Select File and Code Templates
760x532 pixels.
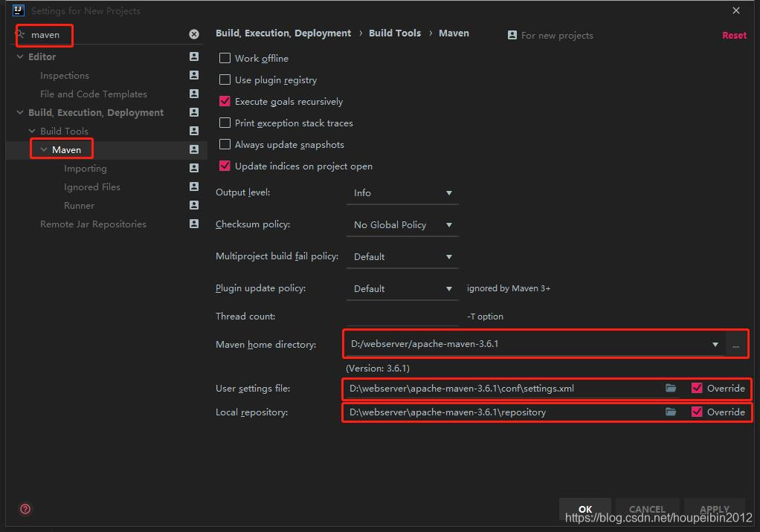tap(94, 94)
